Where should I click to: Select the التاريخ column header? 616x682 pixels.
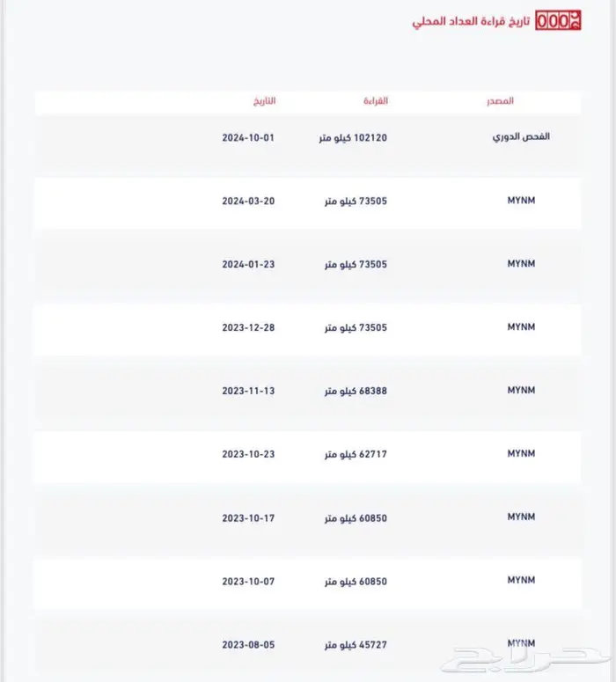(264, 101)
